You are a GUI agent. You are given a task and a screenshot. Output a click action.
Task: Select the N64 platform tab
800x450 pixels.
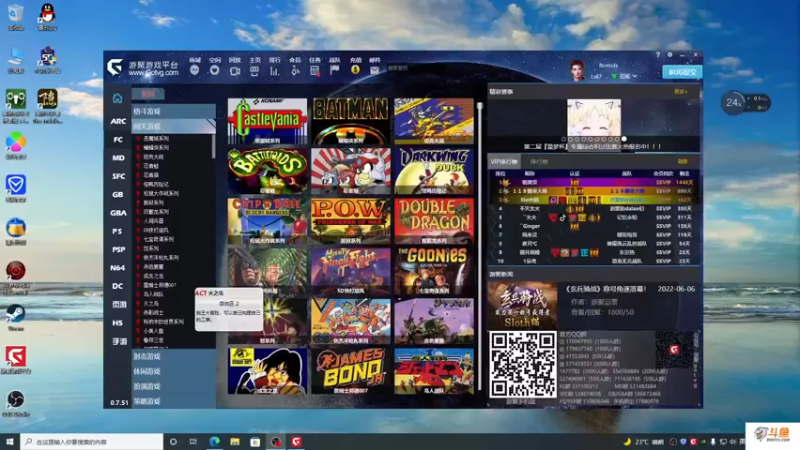(118, 268)
